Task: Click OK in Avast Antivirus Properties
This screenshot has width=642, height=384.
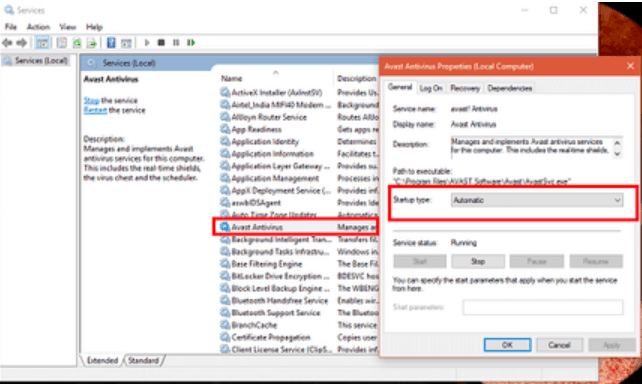Action: tap(507, 345)
